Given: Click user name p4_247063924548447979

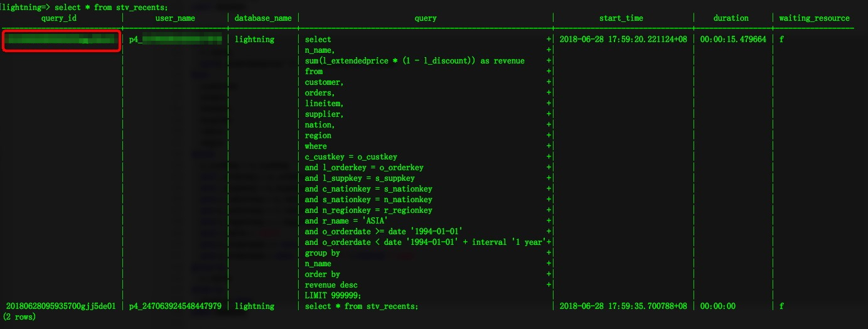Looking at the screenshot, I should 175,306.
